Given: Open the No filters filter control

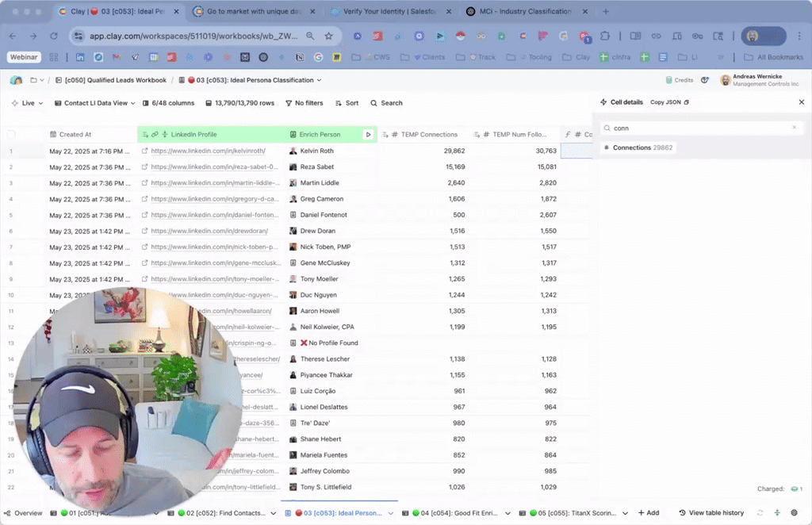Looking at the screenshot, I should click(x=304, y=103).
